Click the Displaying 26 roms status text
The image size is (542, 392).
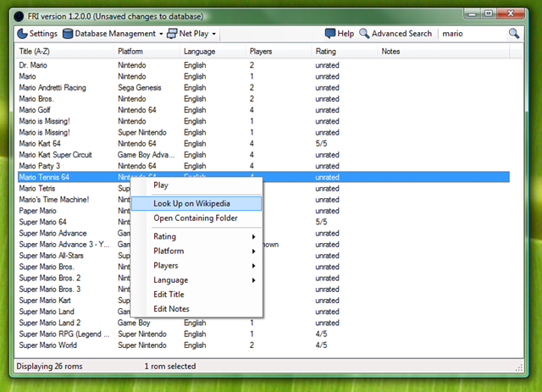pyautogui.click(x=49, y=366)
